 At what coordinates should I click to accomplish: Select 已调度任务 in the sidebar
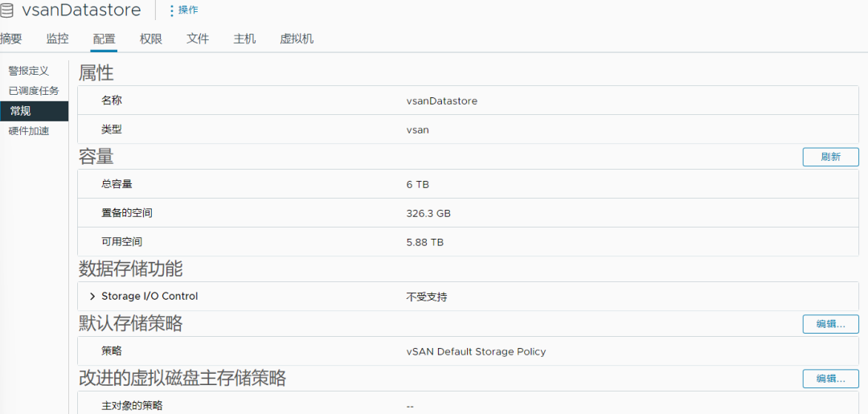(x=34, y=91)
